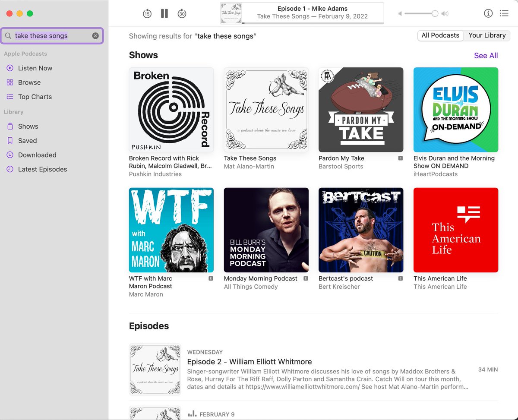Image resolution: width=518 pixels, height=420 pixels.
Task: Go to Saved episodes
Action: coord(27,141)
